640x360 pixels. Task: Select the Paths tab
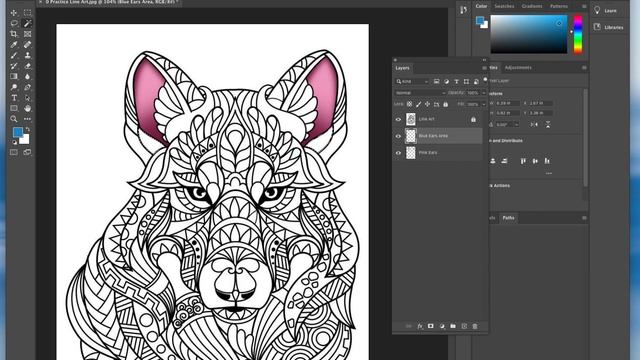508,218
